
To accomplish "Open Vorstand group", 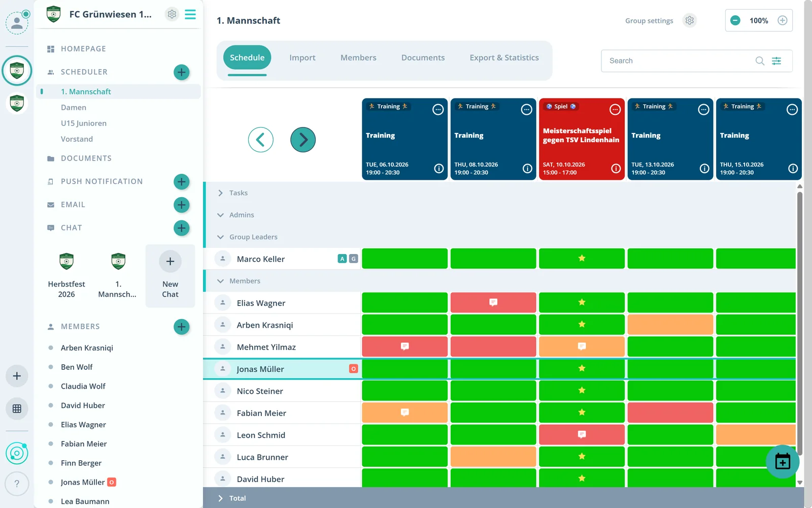I will pos(77,139).
